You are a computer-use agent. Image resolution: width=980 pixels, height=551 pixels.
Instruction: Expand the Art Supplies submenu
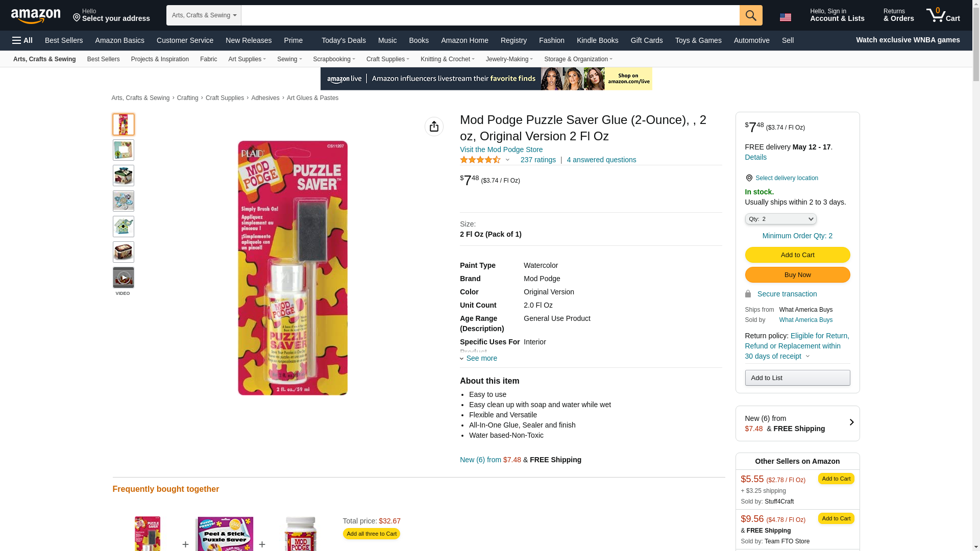click(x=247, y=59)
